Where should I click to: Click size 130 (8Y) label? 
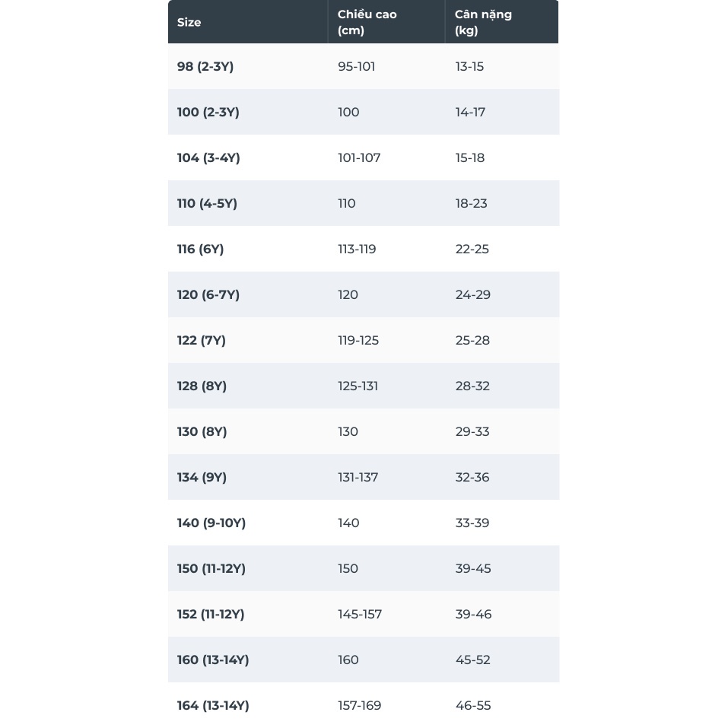tap(202, 431)
